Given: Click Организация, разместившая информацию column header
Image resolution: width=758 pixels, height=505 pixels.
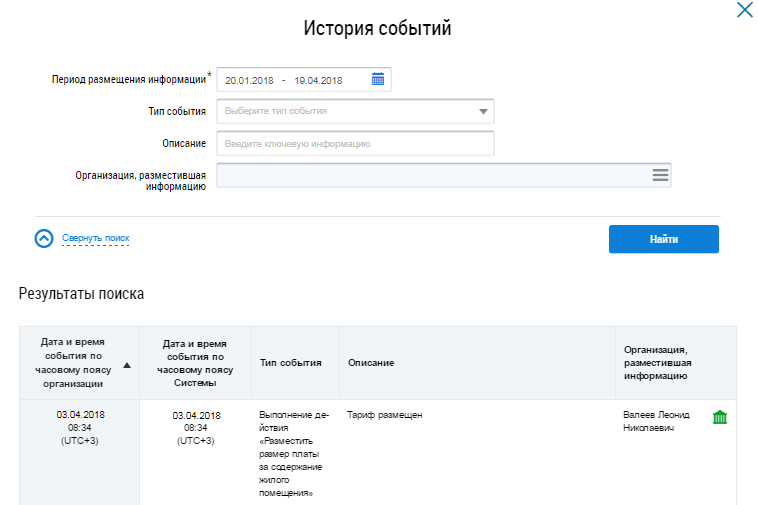Looking at the screenshot, I should click(655, 362).
